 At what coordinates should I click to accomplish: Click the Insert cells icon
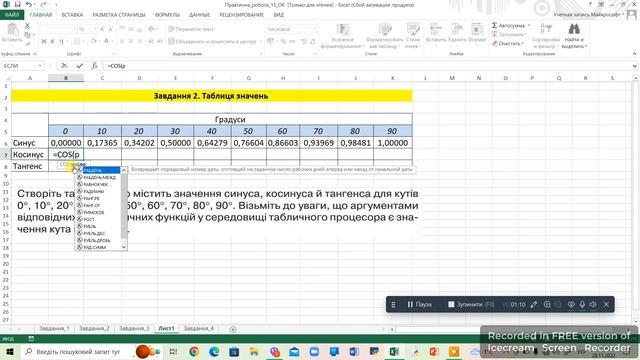point(436,29)
